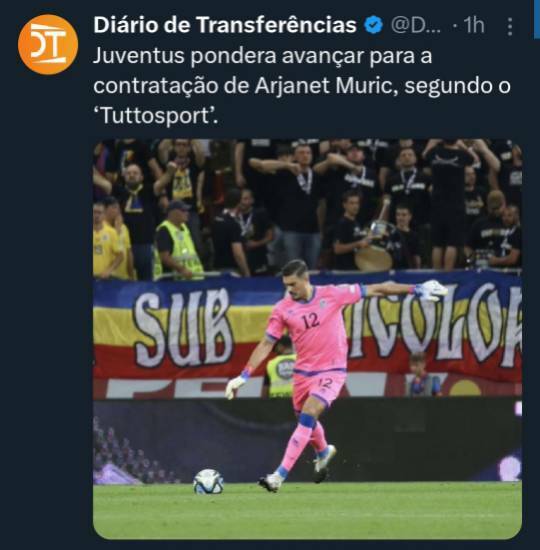Click the blue strip at top-right edge
Image resolution: width=540 pixels, height=550 pixels.
pyautogui.click(x=537, y=19)
